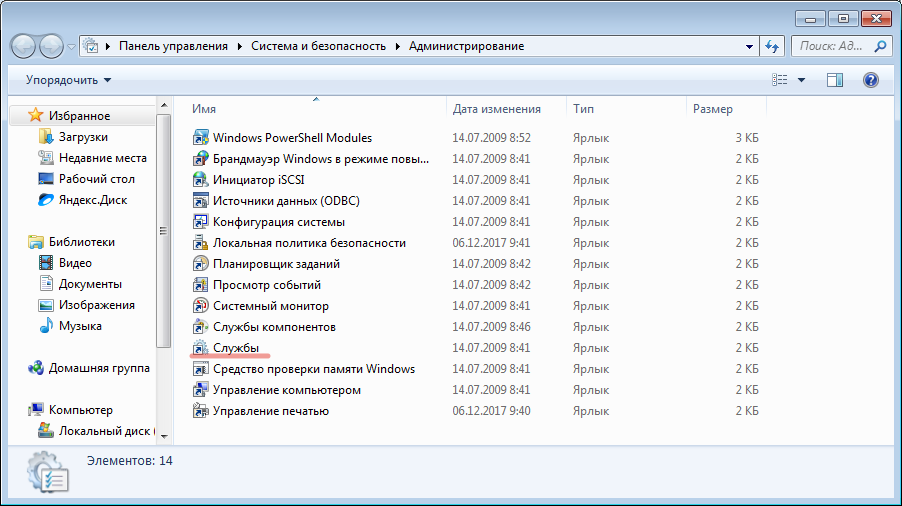
Task: Click the date 06.12.2017 9:41
Action: click(x=491, y=243)
